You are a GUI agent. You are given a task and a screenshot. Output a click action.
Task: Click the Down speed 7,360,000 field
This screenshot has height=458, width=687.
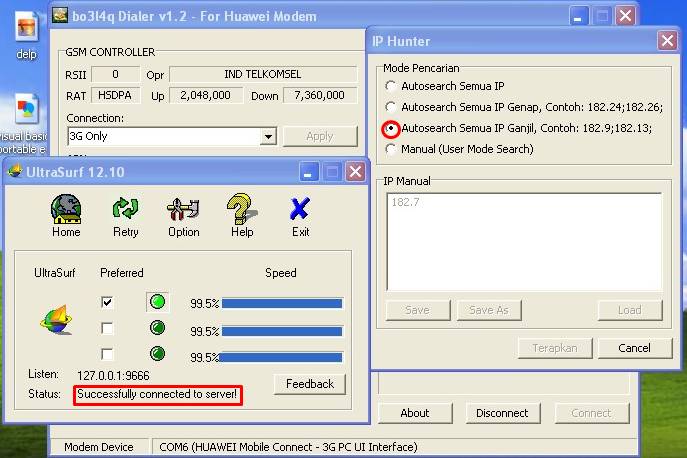320,95
